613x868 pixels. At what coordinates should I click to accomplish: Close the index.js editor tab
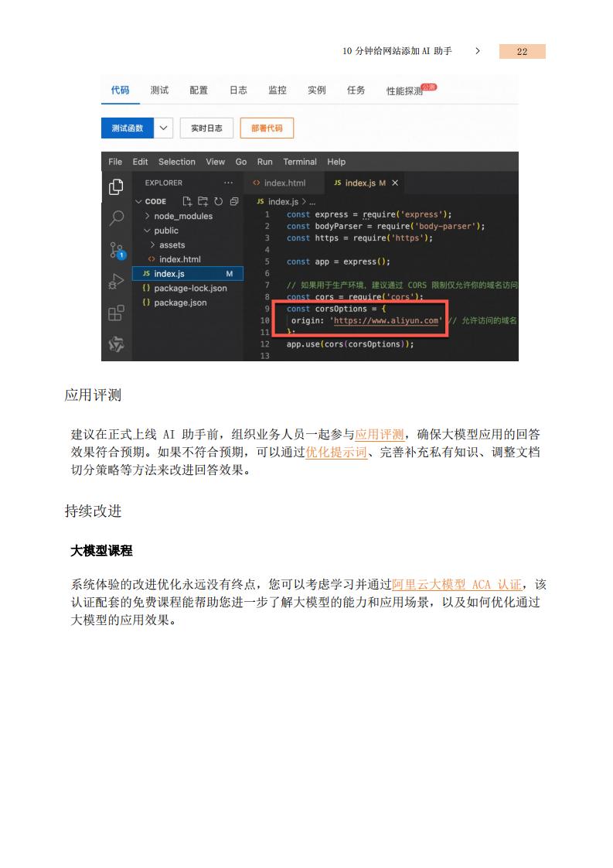[x=395, y=183]
